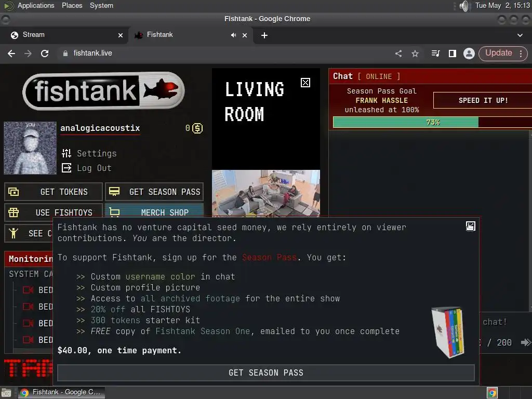Click the third BED camera icon
Viewport: 532px width, 399px height.
point(28,323)
